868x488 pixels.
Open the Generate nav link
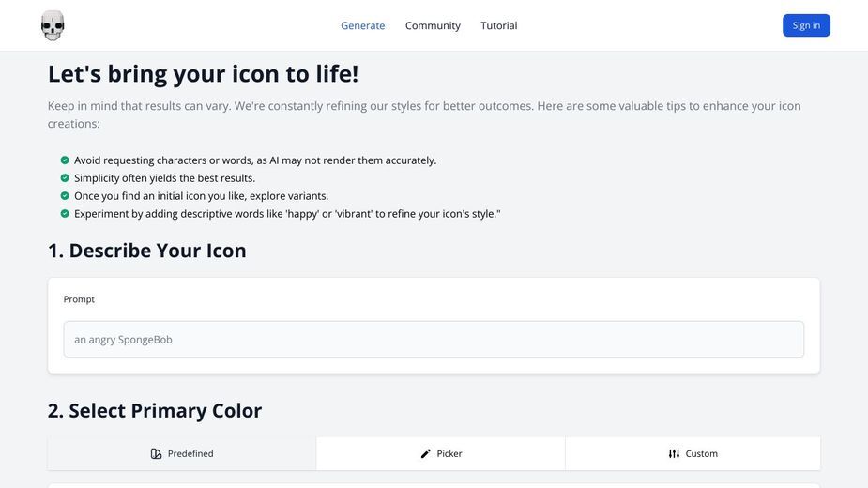pyautogui.click(x=362, y=25)
